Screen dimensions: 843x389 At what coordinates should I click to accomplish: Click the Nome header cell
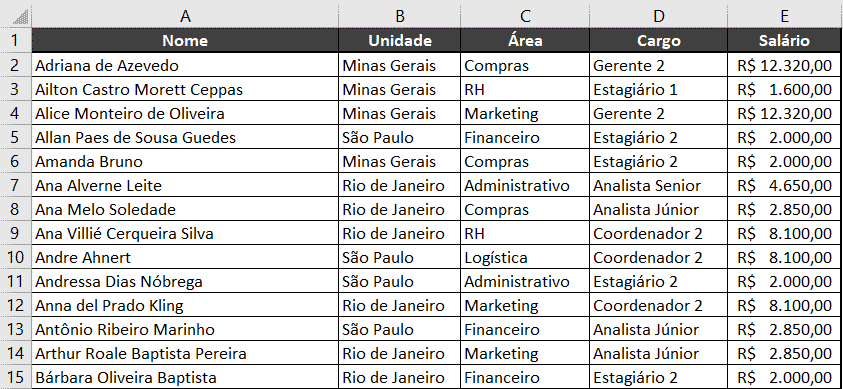pyautogui.click(x=185, y=40)
